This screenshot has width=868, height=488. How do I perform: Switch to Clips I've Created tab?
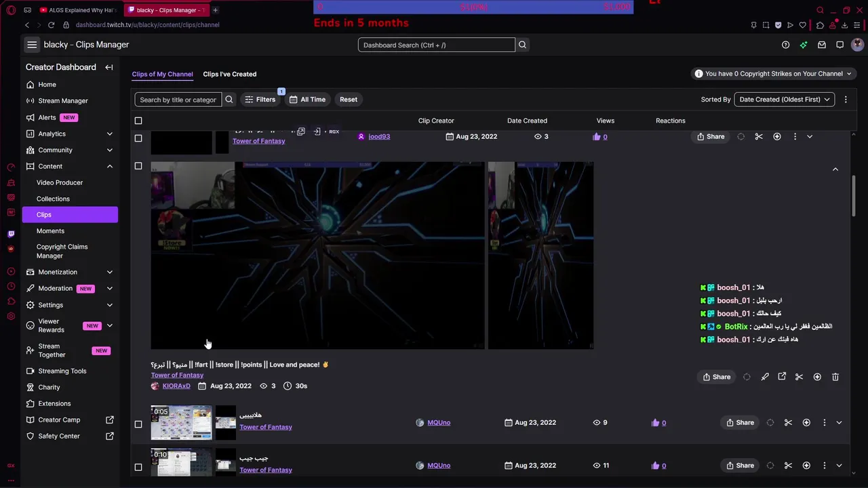click(230, 74)
